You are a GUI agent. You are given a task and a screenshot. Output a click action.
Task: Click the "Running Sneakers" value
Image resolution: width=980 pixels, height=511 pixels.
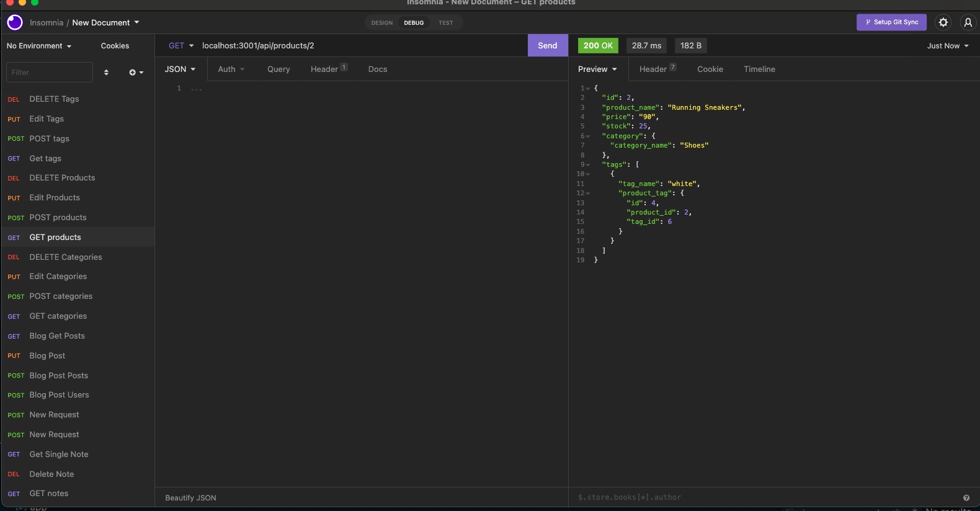point(704,108)
